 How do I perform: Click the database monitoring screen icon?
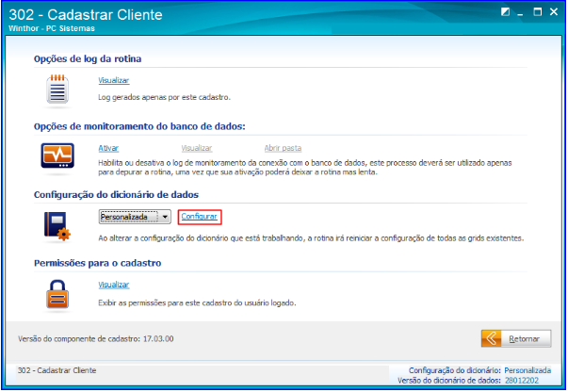tap(57, 155)
